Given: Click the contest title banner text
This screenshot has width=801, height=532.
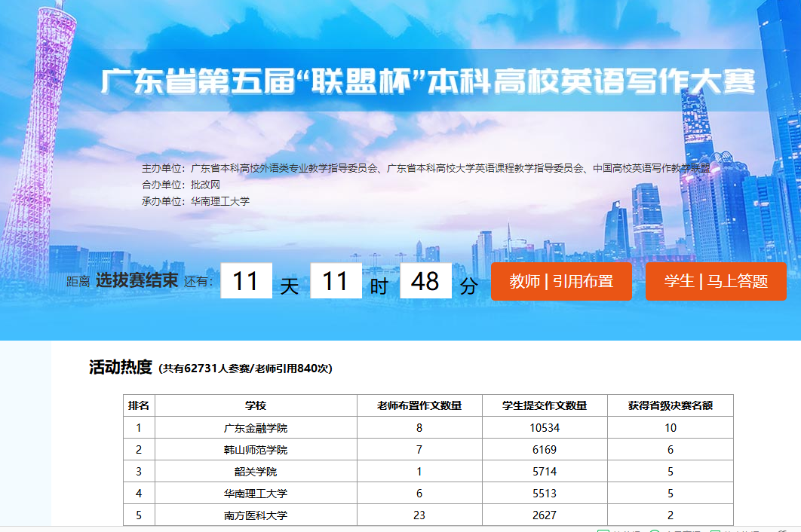Looking at the screenshot, I should (428, 81).
